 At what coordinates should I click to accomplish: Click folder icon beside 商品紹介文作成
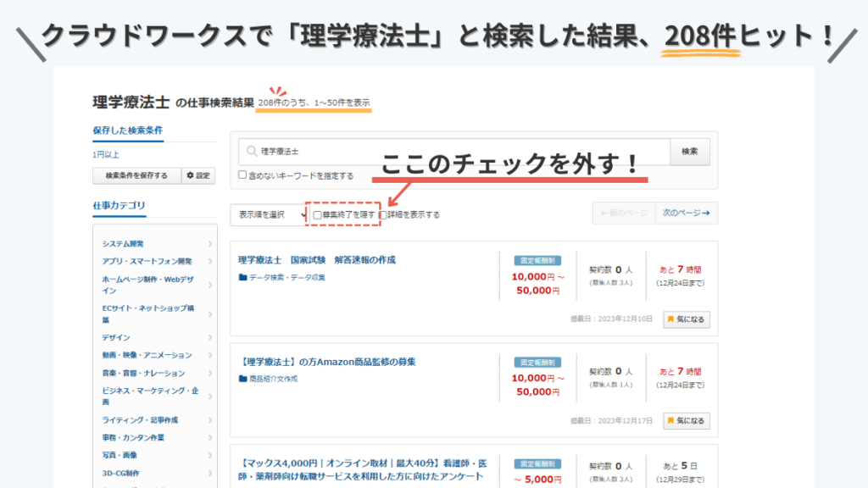tap(243, 379)
